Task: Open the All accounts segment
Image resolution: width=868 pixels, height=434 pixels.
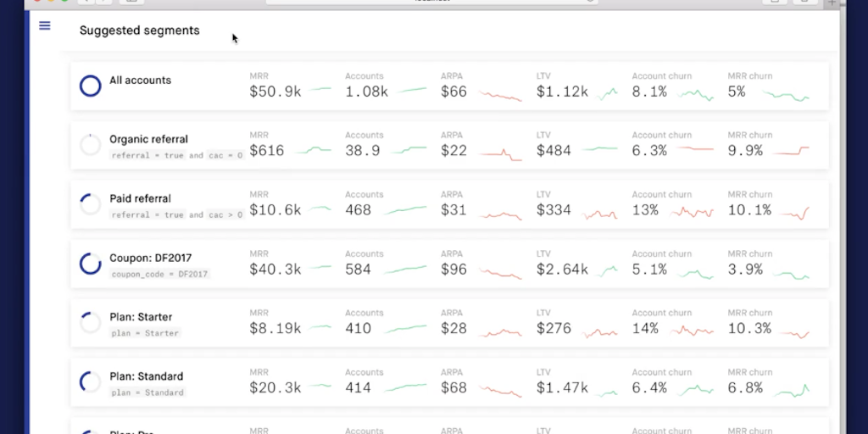Action: pyautogui.click(x=449, y=86)
